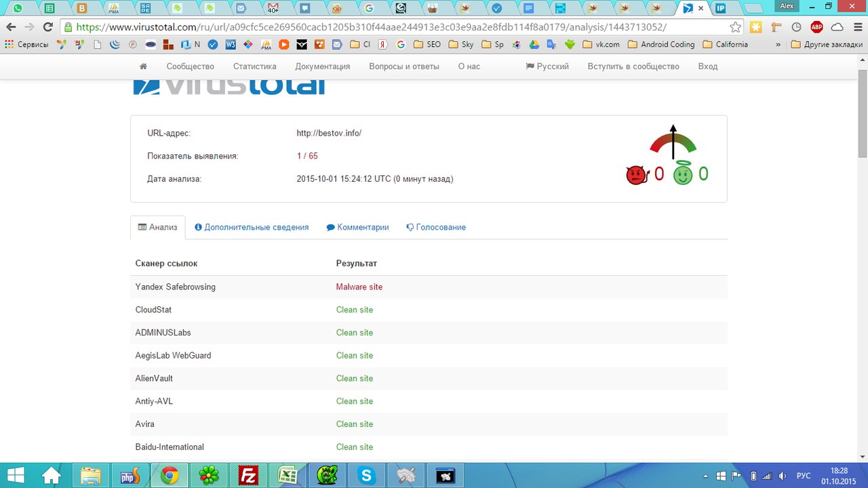Click the VirusTotal logo
This screenshot has height=488, width=868.
coord(229,87)
